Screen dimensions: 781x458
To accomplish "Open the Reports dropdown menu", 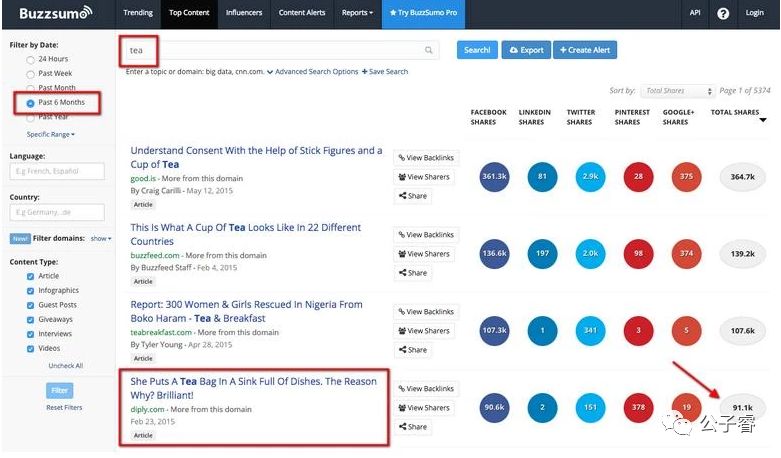I will point(357,13).
